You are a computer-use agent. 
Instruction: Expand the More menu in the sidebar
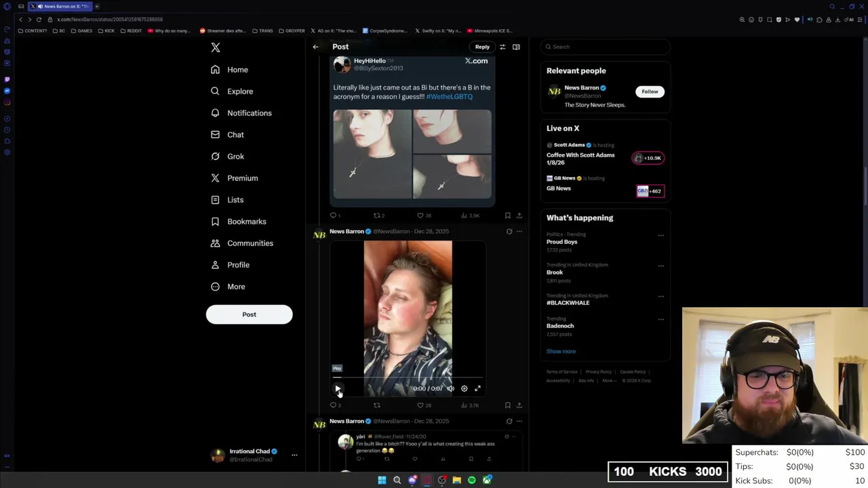click(227, 287)
